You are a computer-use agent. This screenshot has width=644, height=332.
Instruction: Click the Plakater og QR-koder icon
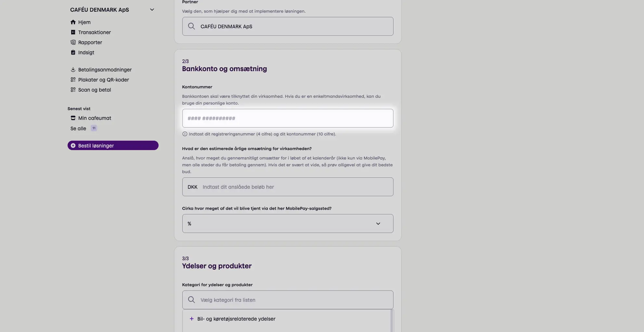73,80
